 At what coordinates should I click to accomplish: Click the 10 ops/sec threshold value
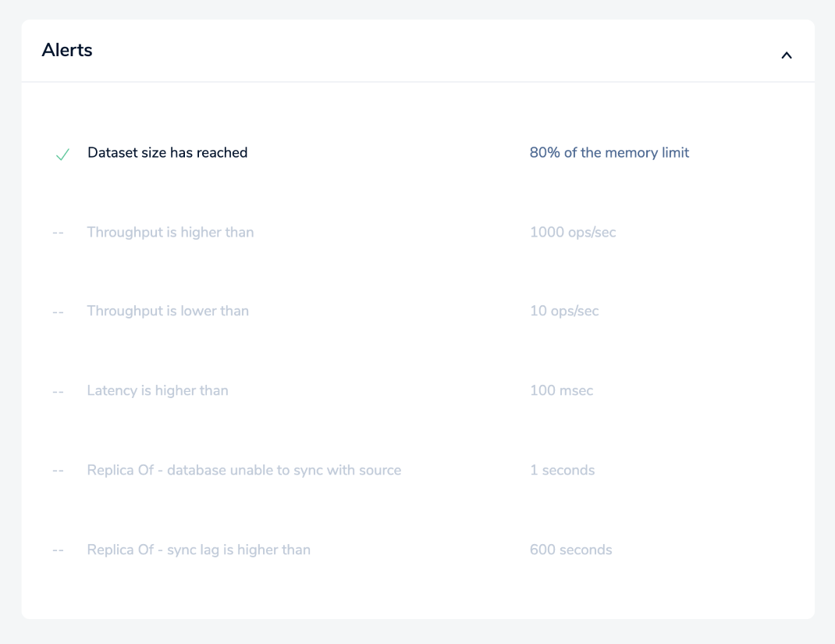click(x=564, y=311)
